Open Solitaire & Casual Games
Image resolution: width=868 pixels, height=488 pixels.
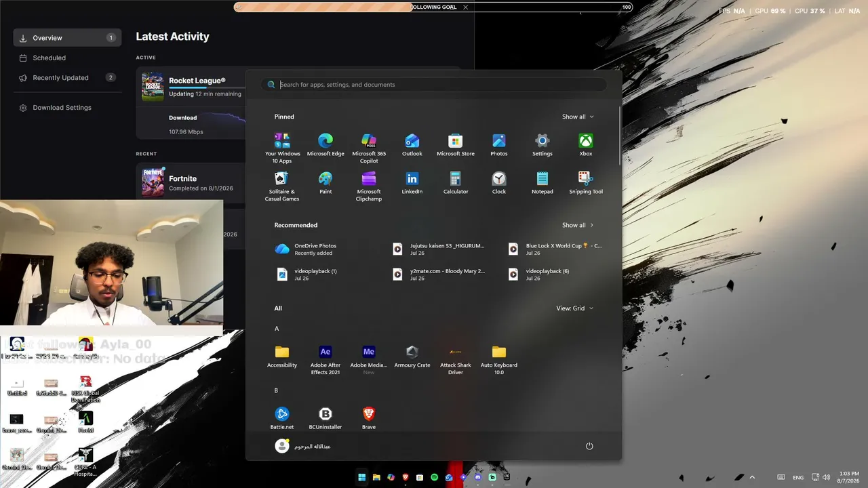point(282,186)
